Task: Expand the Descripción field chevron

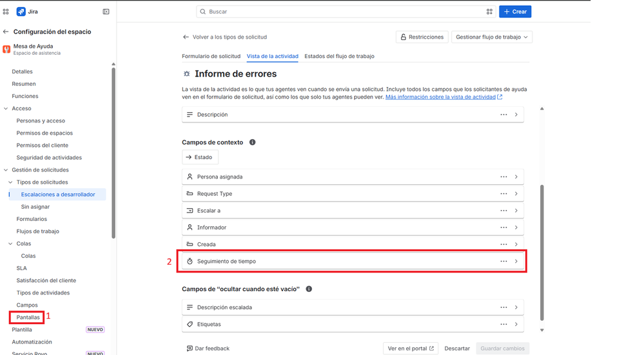Action: pyautogui.click(x=516, y=115)
